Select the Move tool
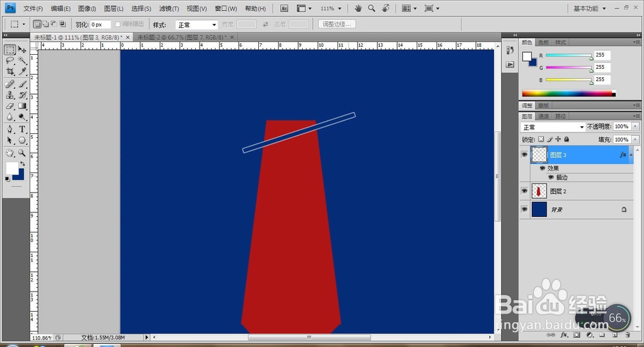The width and height of the screenshot is (644, 347). click(22, 50)
